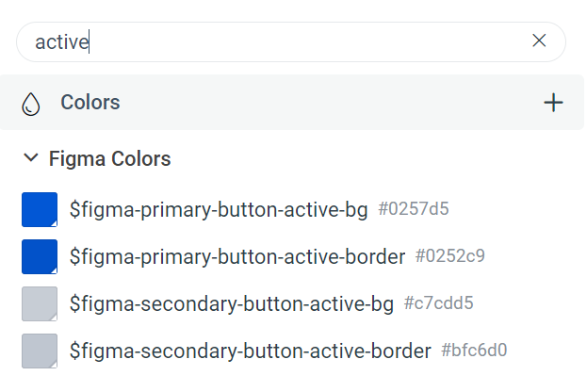Click the $figma-secondary-button-active-bg variable name
This screenshot has width=587, height=392.
[x=232, y=304]
